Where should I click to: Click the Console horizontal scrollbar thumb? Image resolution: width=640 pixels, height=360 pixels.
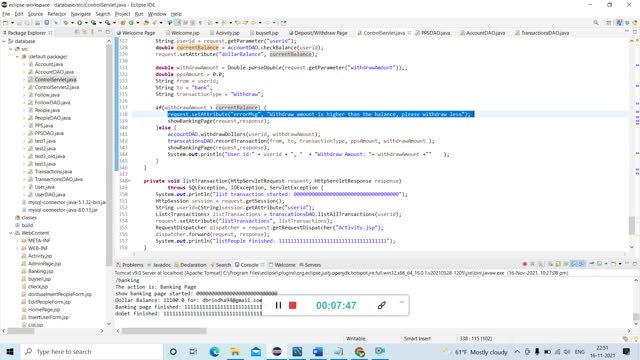point(164,331)
